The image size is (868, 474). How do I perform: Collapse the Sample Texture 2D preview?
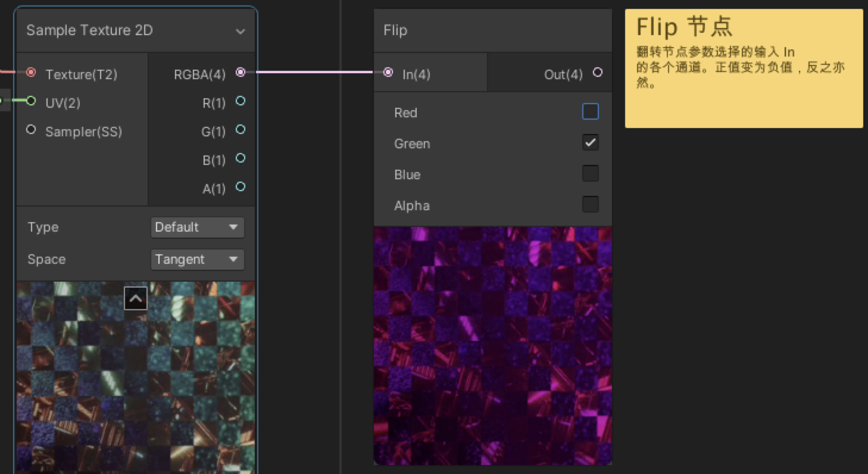136,298
